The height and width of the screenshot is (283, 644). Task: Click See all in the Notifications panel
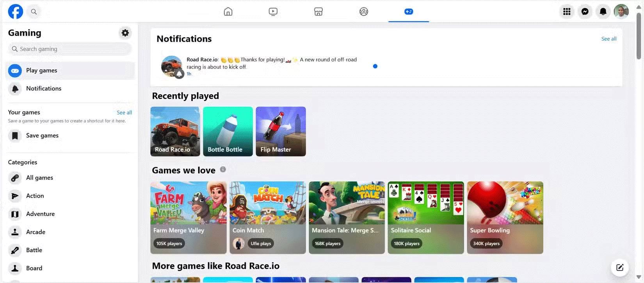click(x=609, y=39)
